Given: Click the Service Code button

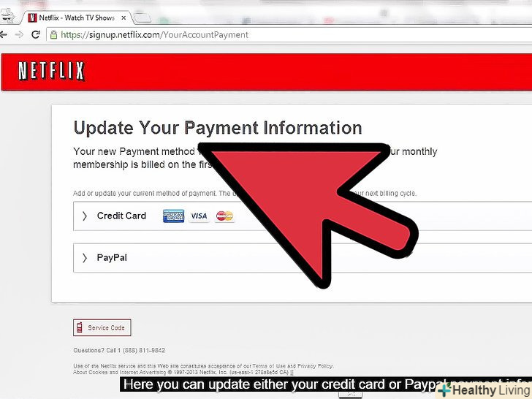Looking at the screenshot, I should point(102,327).
